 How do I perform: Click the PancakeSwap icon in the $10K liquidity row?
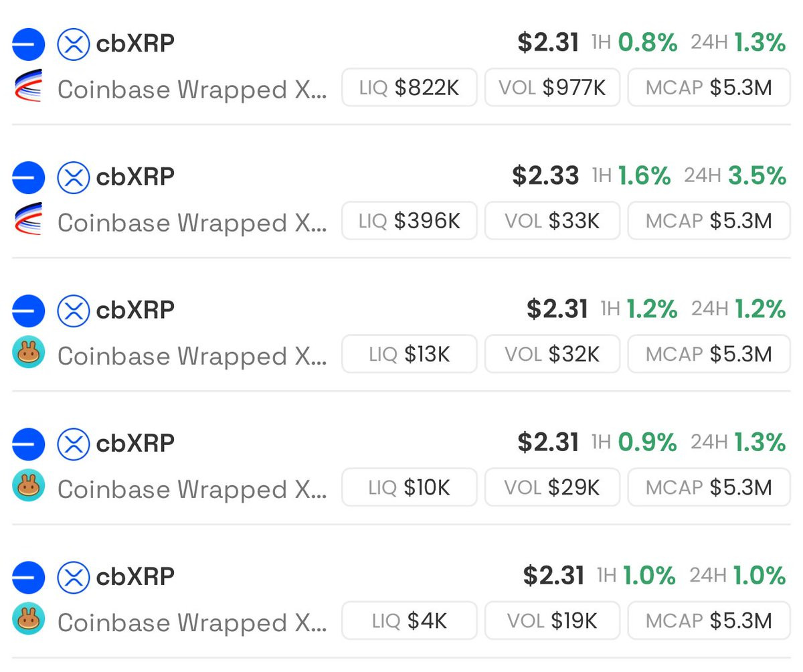point(28,486)
